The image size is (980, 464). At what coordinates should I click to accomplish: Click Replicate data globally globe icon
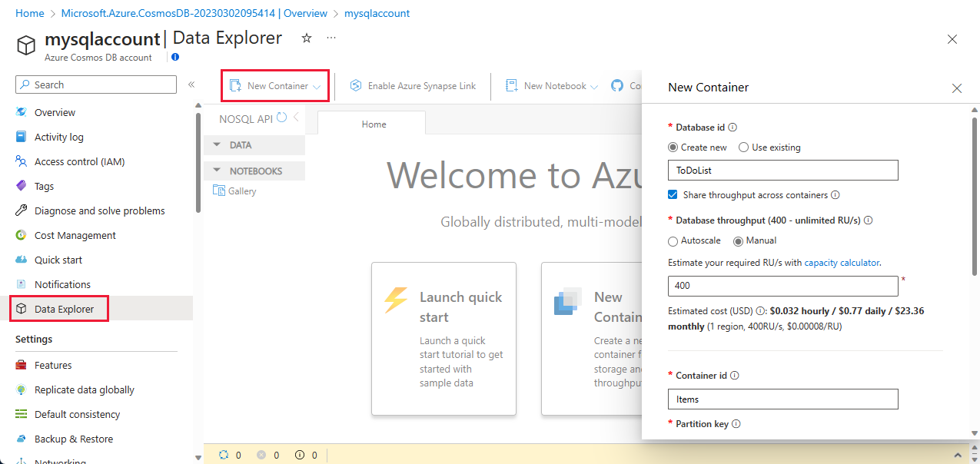22,389
